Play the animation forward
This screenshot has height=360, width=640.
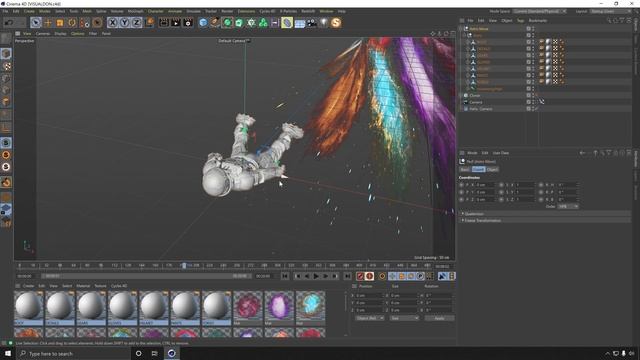pyautogui.click(x=316, y=276)
